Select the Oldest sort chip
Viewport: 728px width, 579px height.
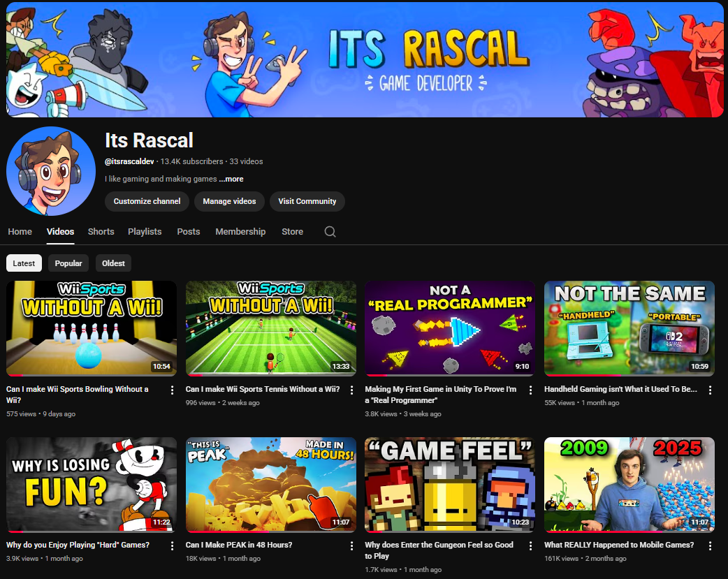click(x=113, y=263)
